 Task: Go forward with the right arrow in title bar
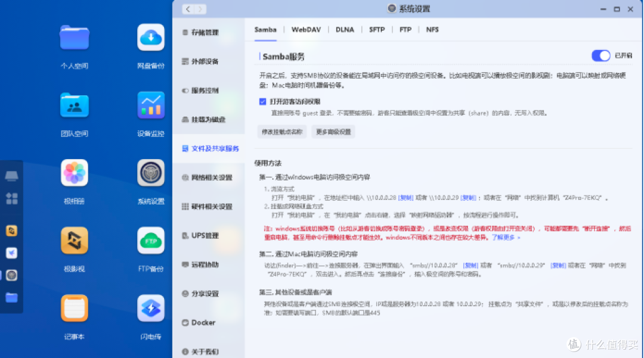(x=200, y=9)
